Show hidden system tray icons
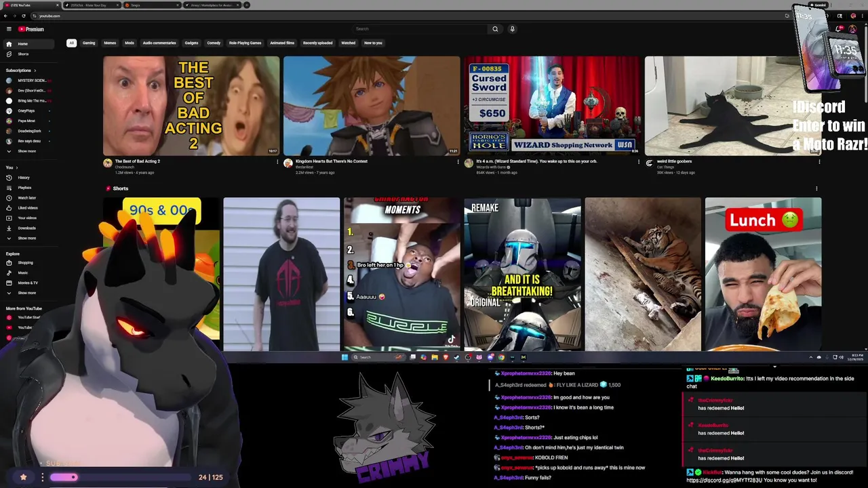 pyautogui.click(x=810, y=357)
